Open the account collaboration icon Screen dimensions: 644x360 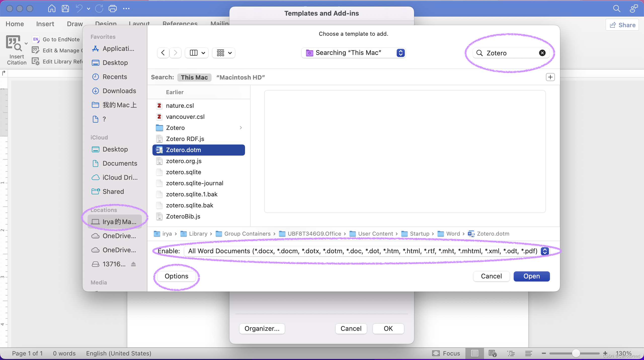(x=634, y=9)
